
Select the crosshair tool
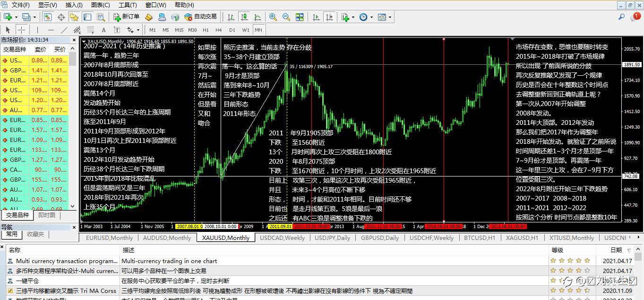pyautogui.click(x=22, y=29)
